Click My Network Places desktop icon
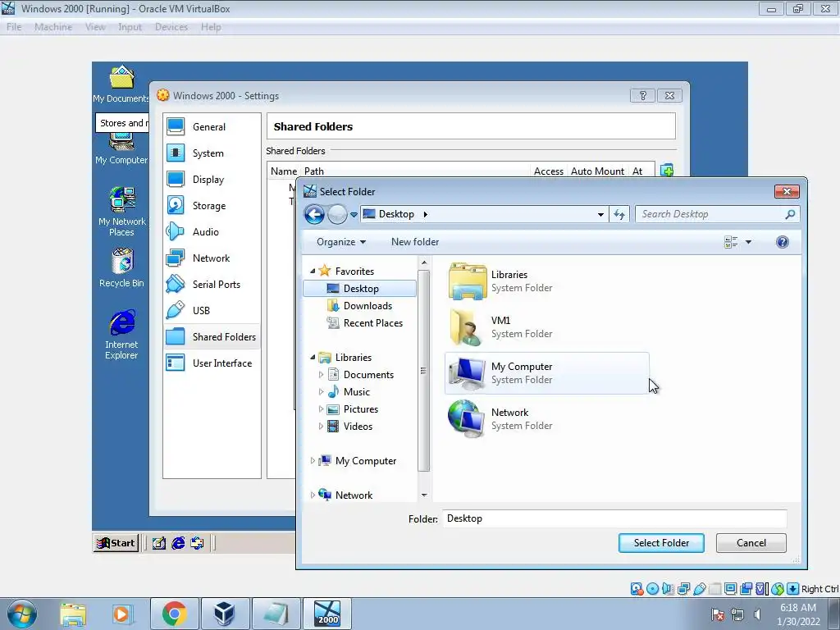 pos(121,212)
